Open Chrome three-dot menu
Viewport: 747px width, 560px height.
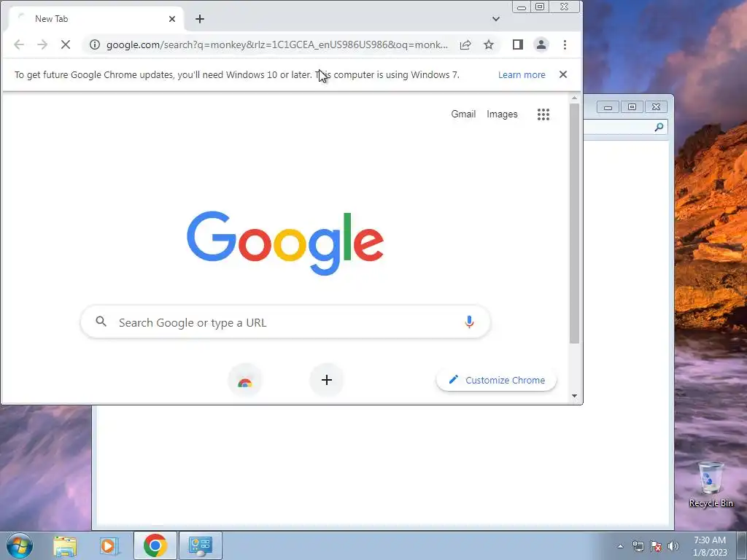tap(565, 44)
